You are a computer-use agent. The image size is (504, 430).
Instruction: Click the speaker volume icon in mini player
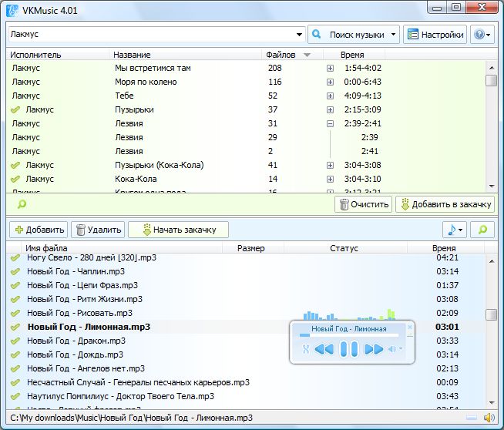(392, 349)
